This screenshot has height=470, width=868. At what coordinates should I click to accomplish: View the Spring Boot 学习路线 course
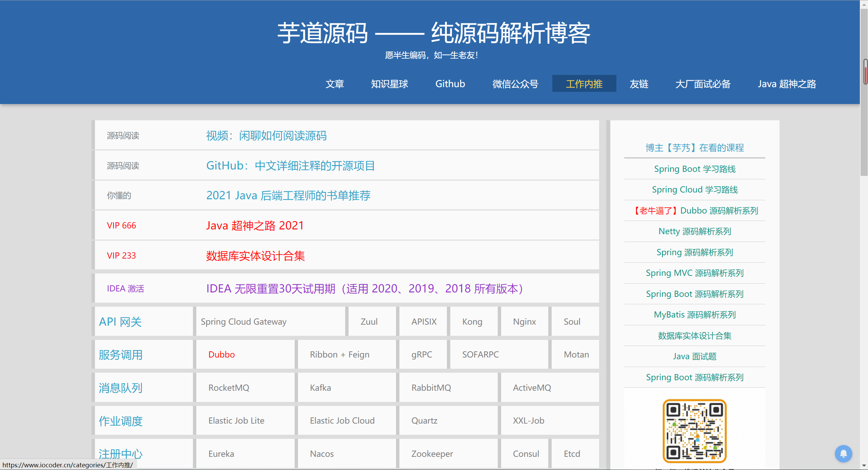[x=694, y=169]
